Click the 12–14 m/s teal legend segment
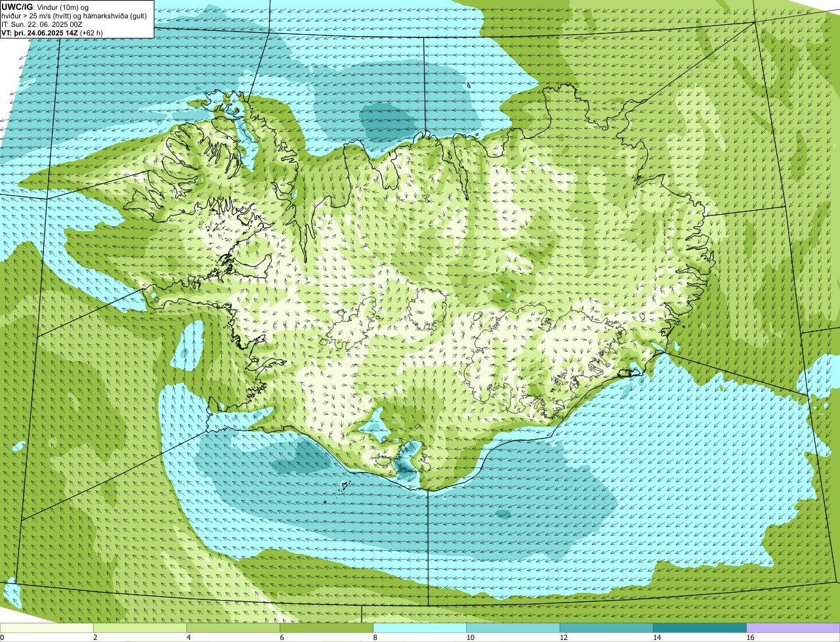 point(606,628)
